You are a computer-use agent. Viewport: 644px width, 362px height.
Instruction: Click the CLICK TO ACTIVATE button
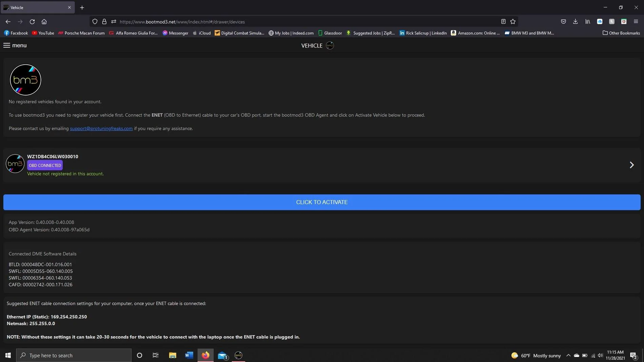(322, 202)
